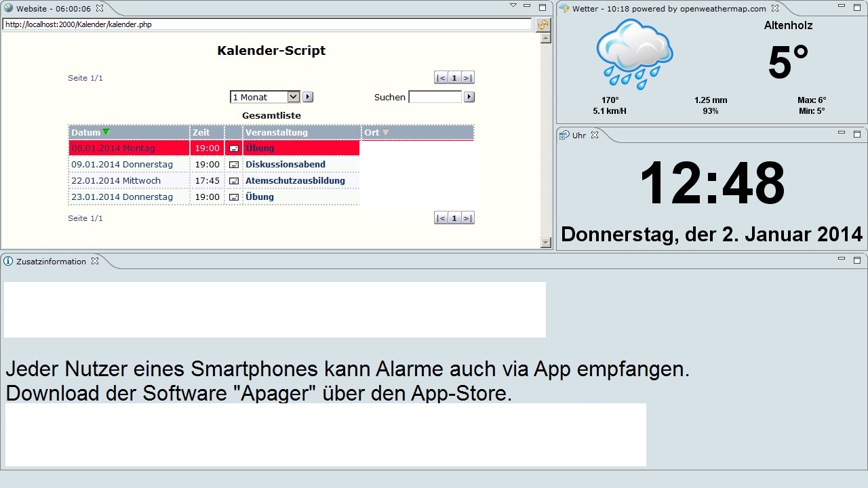Apply the period with the arrow beside 1 Monat
Viewport: 868px width, 488px height.
pyautogui.click(x=308, y=97)
